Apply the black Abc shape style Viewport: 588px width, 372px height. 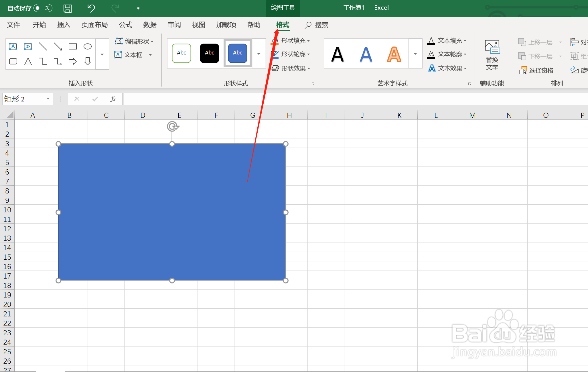[x=209, y=53]
